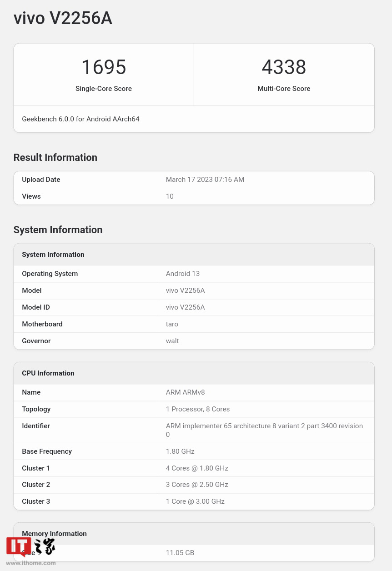Click the Geekbench 6.0.0 version text
This screenshot has height=571, width=392.
(80, 119)
